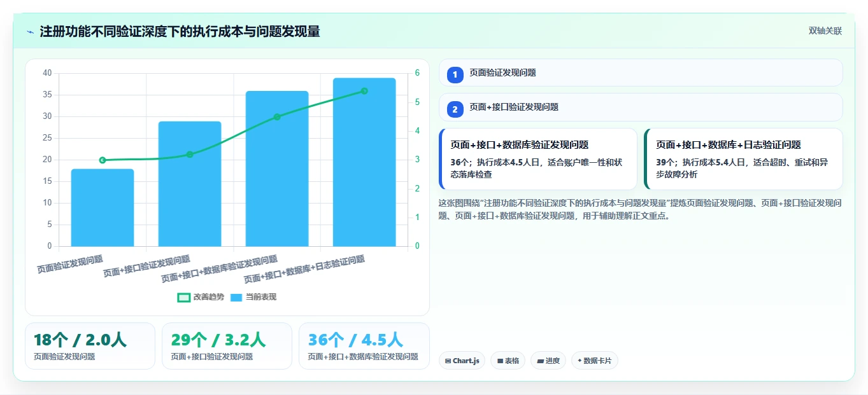868x395 pixels.
Task: Click the trend line point above the first bar
Action: pos(103,160)
